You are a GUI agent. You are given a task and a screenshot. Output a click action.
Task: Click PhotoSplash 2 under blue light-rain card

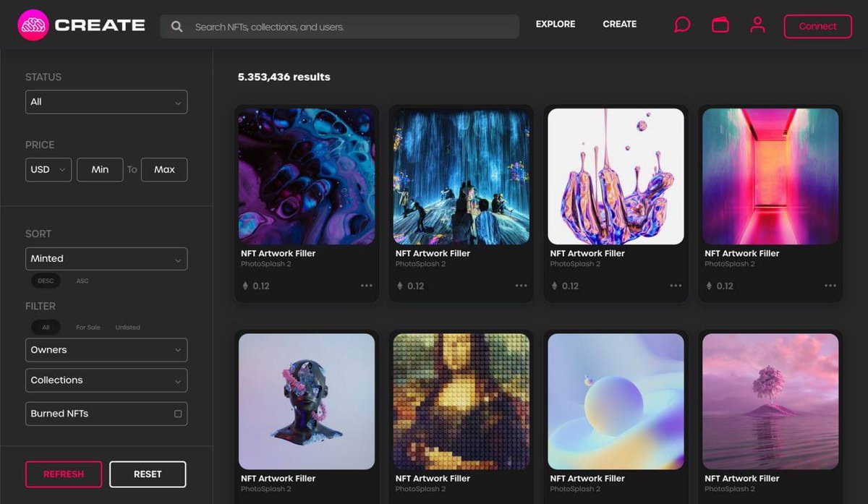(x=421, y=264)
